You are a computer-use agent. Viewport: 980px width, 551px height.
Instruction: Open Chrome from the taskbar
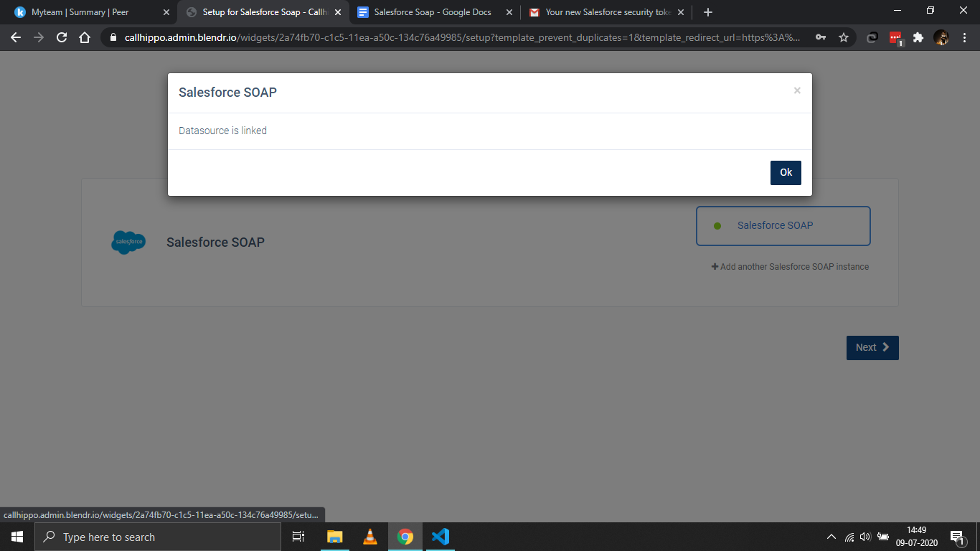pos(405,537)
